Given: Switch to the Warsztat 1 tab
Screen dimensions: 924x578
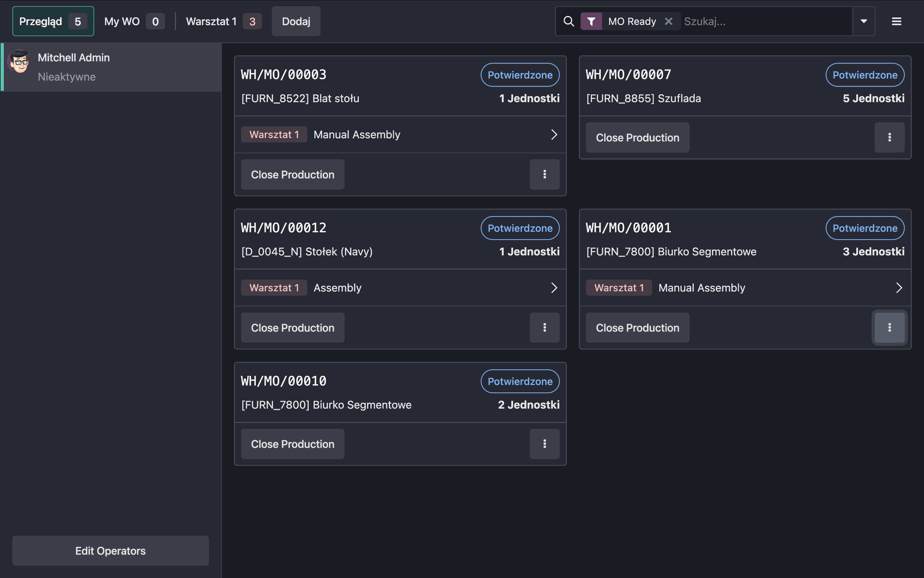Looking at the screenshot, I should coord(212,21).
